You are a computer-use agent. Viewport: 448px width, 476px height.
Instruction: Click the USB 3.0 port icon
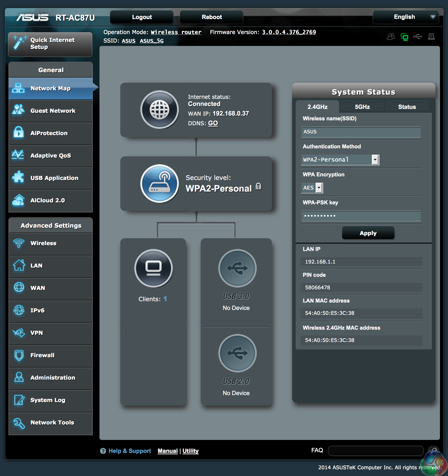tap(237, 268)
